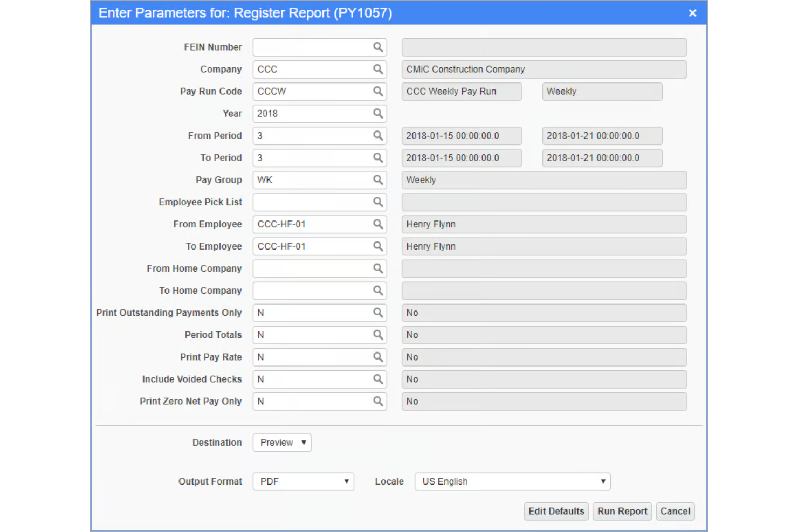
Task: Open the Destination dropdown showing Preview
Action: coord(282,443)
